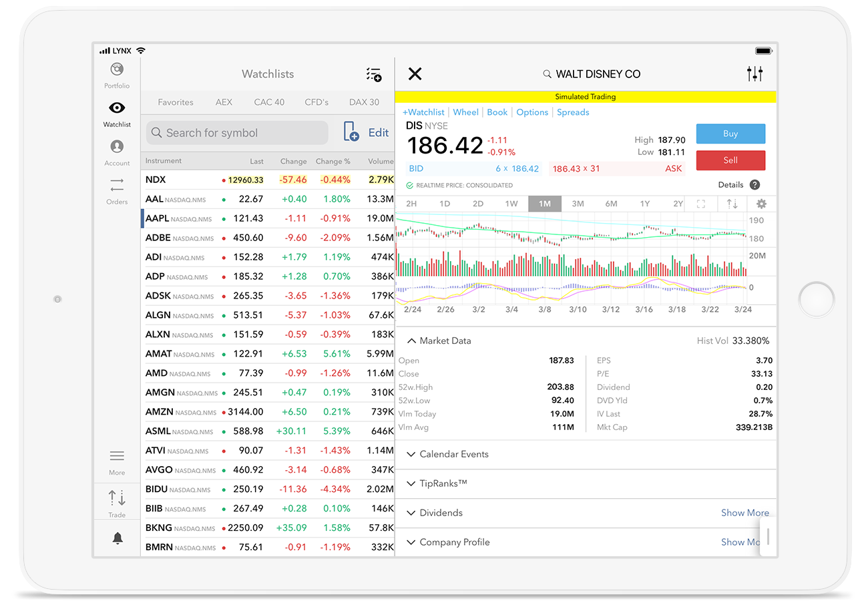Image resolution: width=868 pixels, height=601 pixels.
Task: Select the DAX 30 watchlist tab
Action: tap(364, 102)
